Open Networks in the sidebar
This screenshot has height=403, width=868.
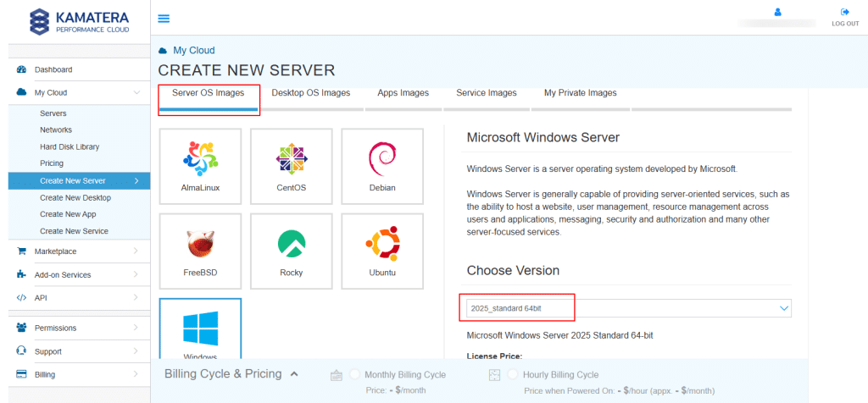pos(56,130)
